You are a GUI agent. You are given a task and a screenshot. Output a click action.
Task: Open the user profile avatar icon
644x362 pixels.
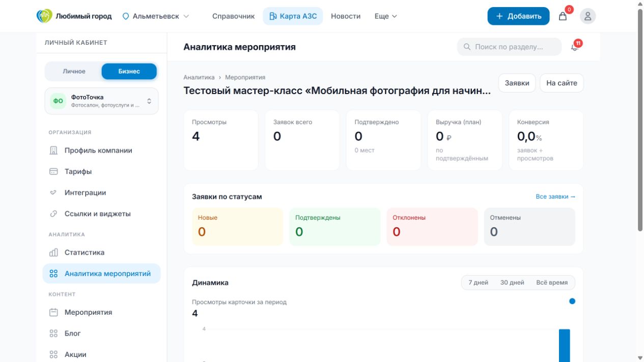(x=587, y=16)
